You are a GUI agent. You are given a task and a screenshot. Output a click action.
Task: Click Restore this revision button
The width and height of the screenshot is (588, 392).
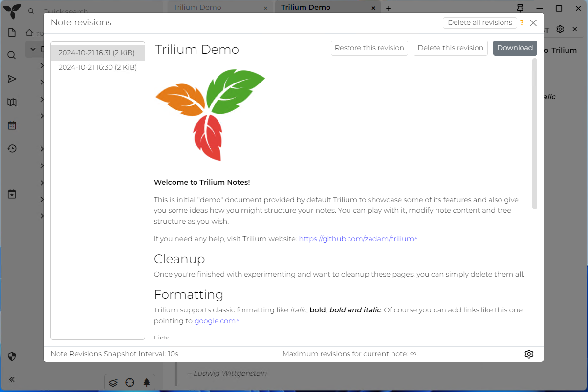[369, 48]
